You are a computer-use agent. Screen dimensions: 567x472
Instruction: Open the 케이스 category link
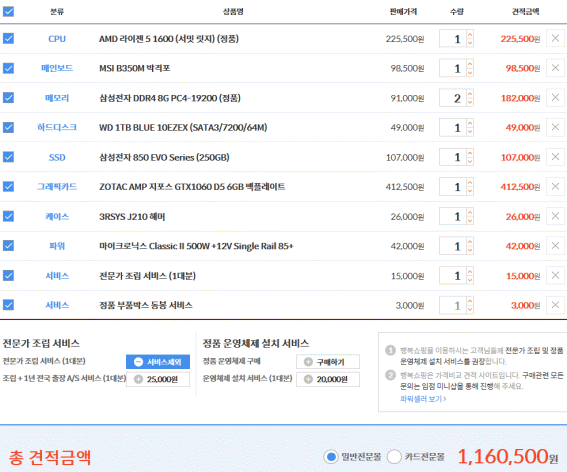pyautogui.click(x=57, y=216)
